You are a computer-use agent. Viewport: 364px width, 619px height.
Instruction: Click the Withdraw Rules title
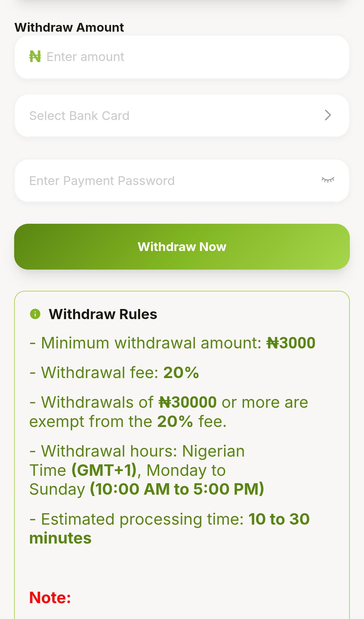click(103, 314)
